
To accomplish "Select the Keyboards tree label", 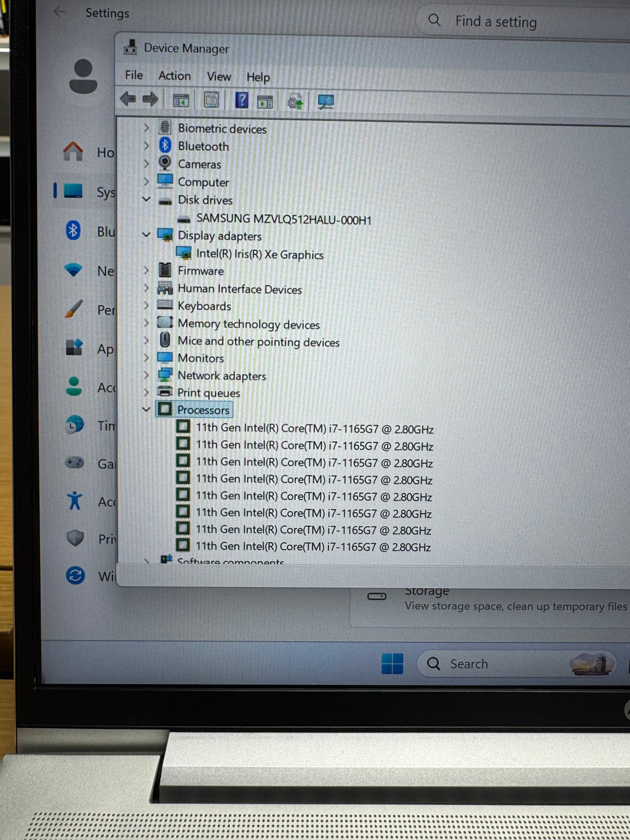I will point(204,306).
